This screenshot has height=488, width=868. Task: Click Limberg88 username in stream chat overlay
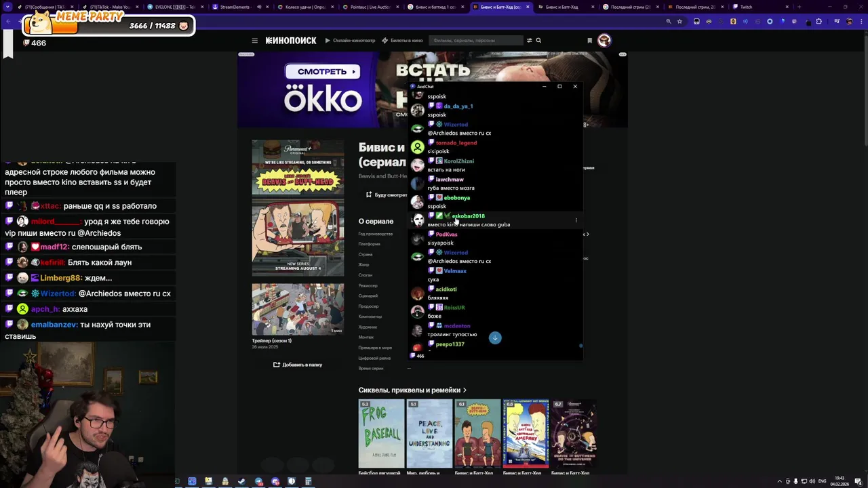(61, 278)
